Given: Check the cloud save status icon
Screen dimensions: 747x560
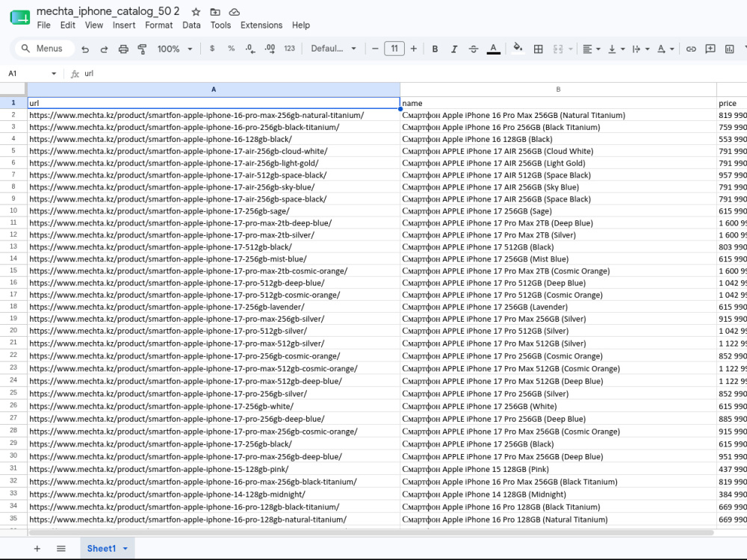Looking at the screenshot, I should 235,12.
